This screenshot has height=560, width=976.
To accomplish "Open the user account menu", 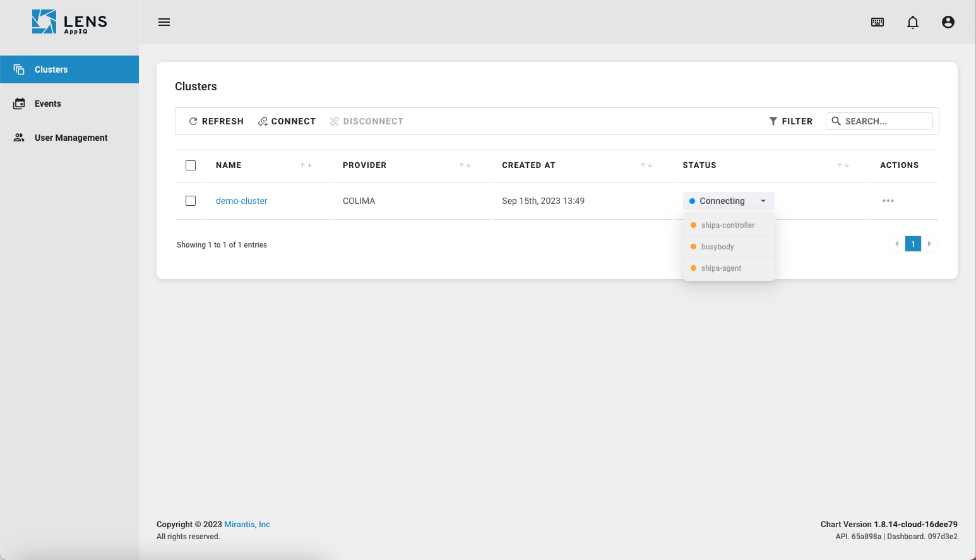I will pos(948,22).
